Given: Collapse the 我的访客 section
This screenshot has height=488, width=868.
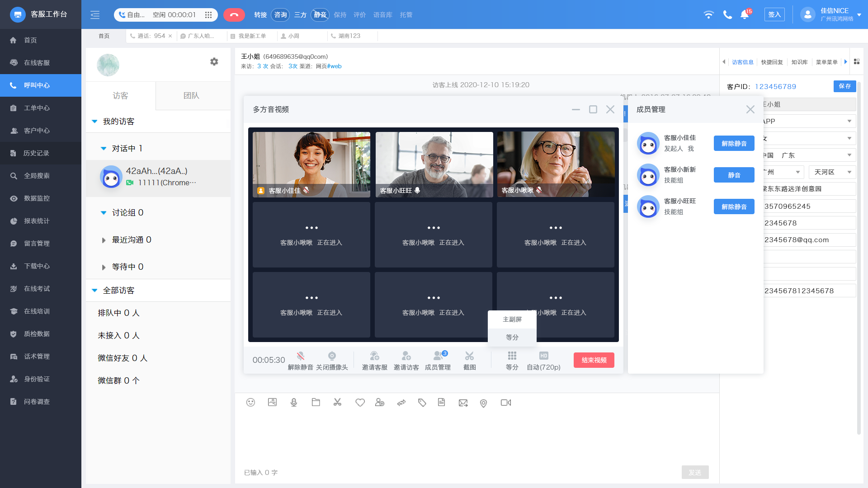Looking at the screenshot, I should click(94, 122).
